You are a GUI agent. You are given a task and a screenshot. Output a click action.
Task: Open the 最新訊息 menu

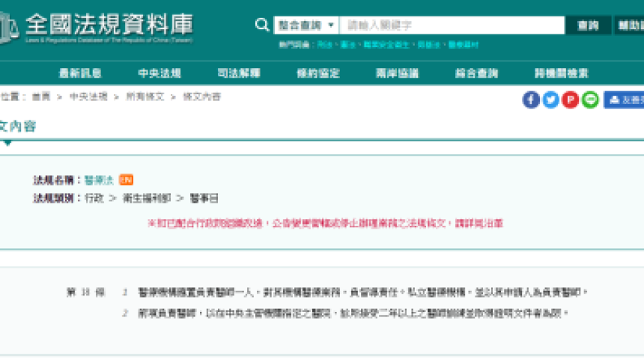[x=80, y=73]
